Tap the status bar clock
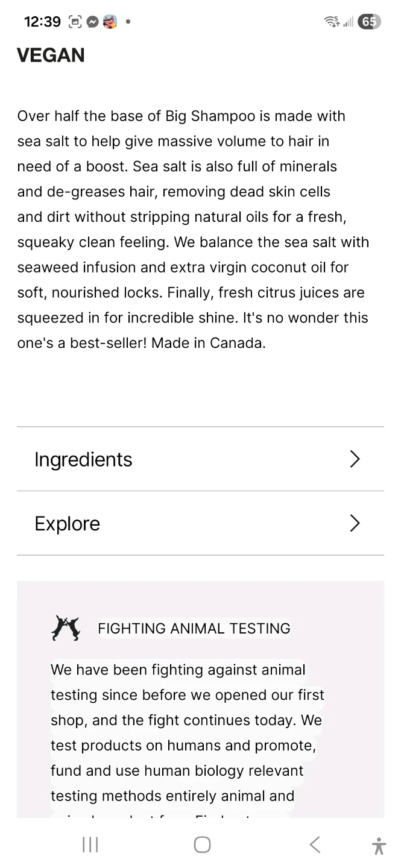 pyautogui.click(x=42, y=22)
